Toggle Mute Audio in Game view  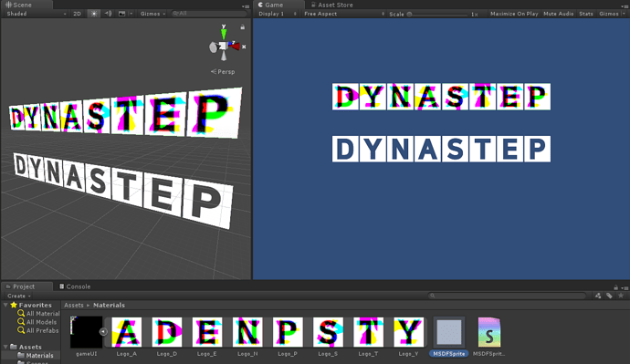(558, 14)
